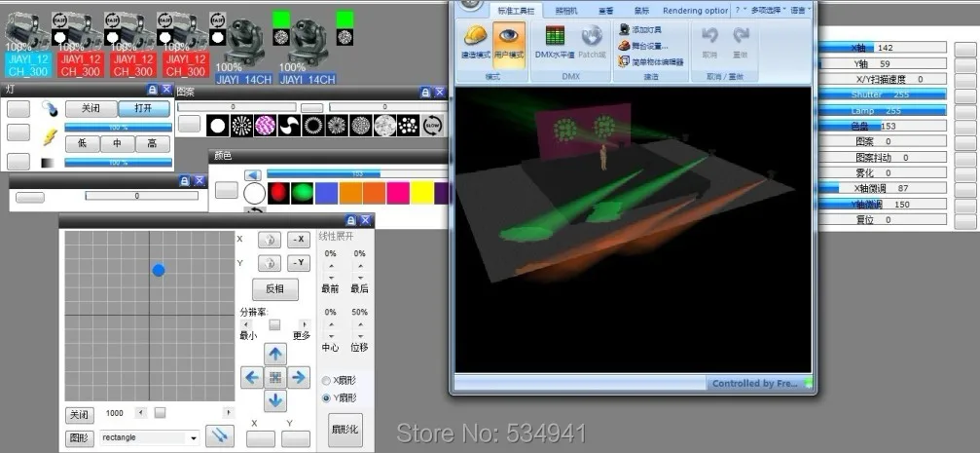The height and width of the screenshot is (453, 980).
Task: Open the Rendering option tab
Action: pyautogui.click(x=695, y=11)
